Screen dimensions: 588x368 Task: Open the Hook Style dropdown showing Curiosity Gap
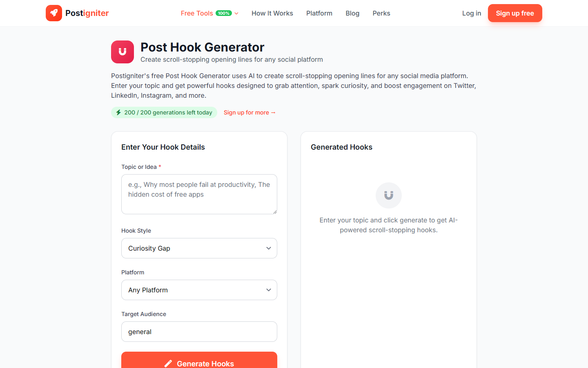199,248
